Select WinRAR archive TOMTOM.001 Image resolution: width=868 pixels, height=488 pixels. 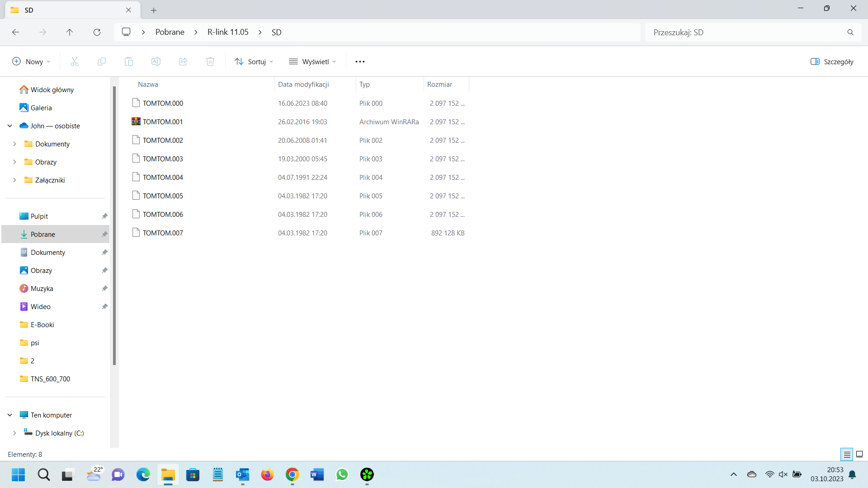(x=163, y=122)
